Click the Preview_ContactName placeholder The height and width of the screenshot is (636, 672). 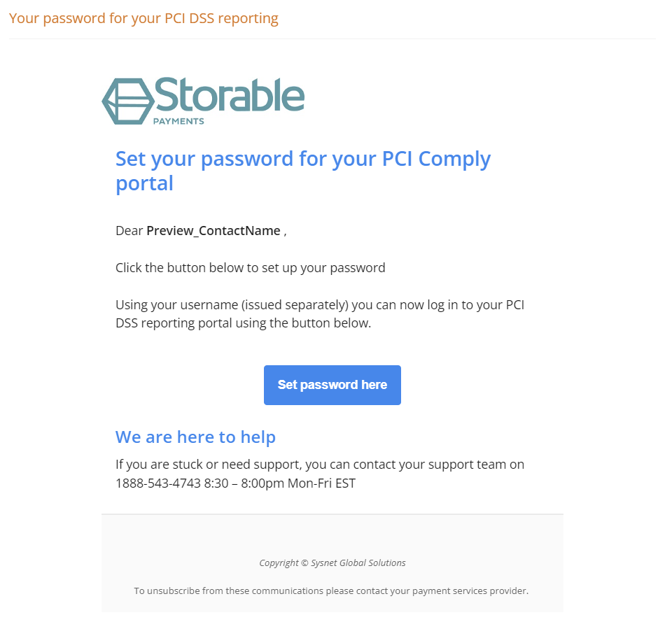tap(213, 231)
